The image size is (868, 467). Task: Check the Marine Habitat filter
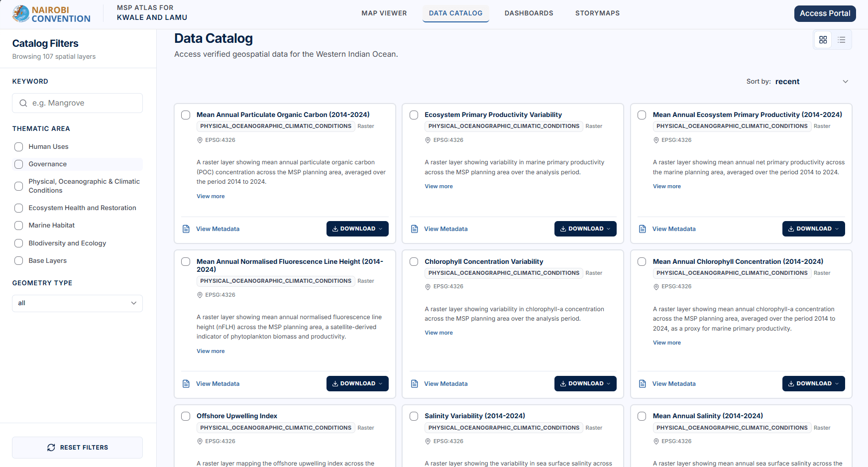click(x=19, y=226)
